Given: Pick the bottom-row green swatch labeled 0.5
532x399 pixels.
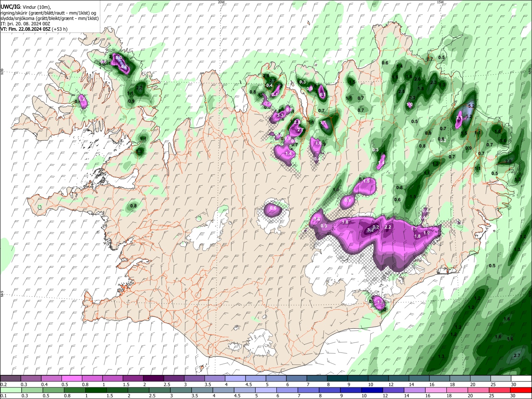Looking at the screenshot, I should click(x=54, y=390).
